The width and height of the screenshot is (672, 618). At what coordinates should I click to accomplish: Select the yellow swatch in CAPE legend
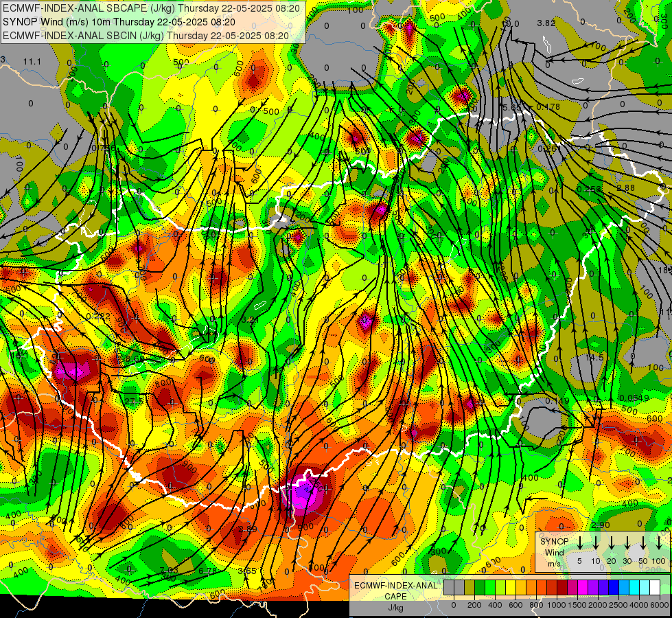tap(511, 587)
